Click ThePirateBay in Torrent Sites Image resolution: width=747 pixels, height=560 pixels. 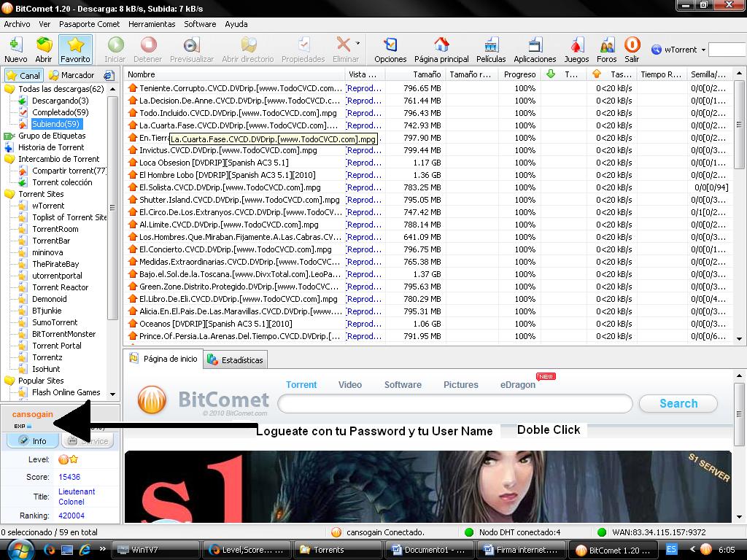(55, 264)
